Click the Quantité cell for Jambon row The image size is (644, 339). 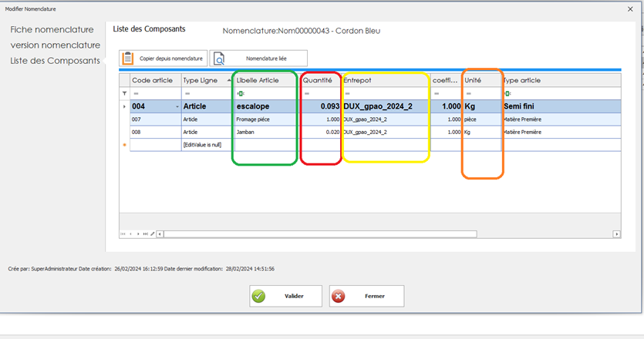click(320, 133)
